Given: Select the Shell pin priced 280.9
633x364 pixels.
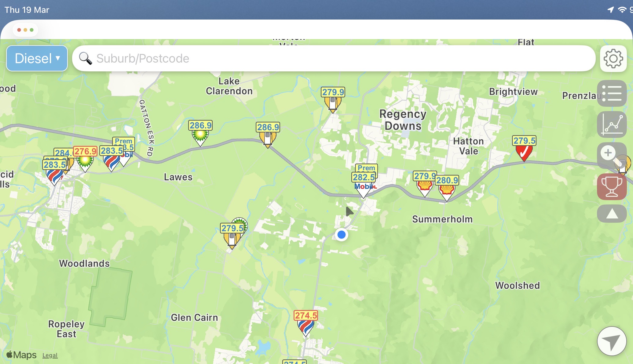Looking at the screenshot, I should click(x=447, y=189).
